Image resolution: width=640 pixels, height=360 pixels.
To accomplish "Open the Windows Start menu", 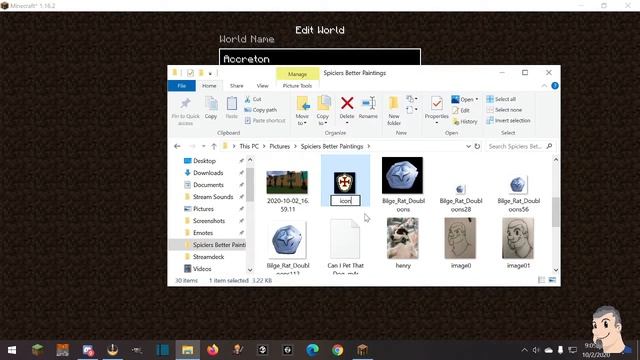I will 12,350.
